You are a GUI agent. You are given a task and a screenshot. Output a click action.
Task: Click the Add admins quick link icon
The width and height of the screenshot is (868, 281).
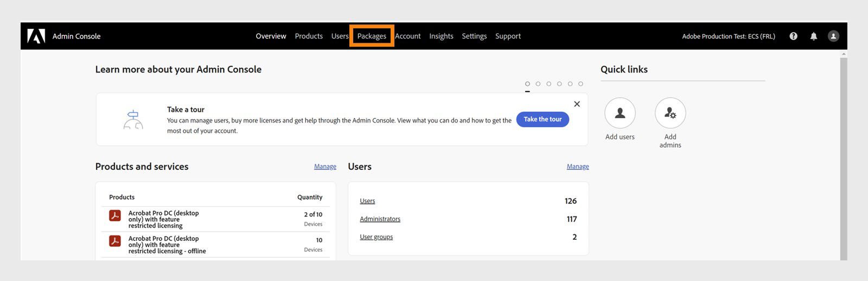point(670,113)
